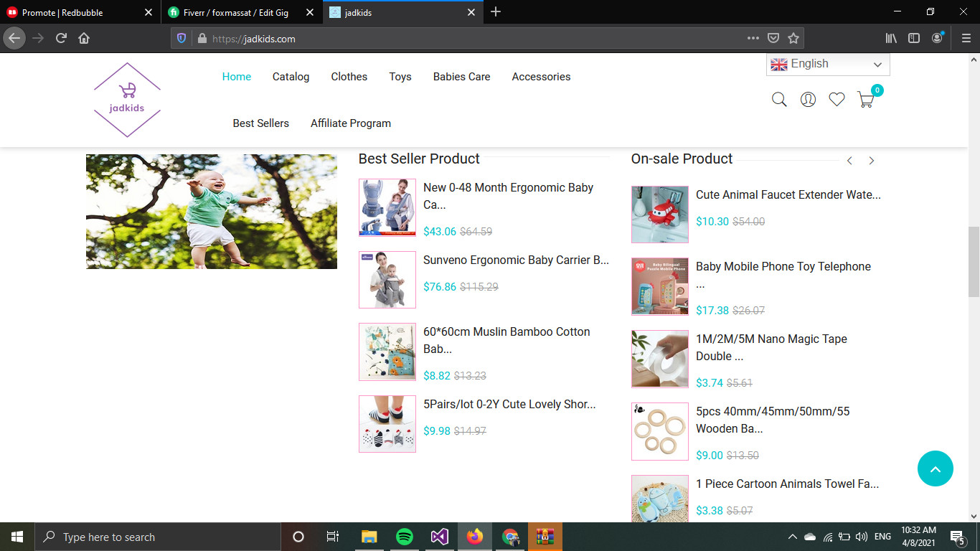Show site info via the padlock icon
980x551 pixels.
(x=202, y=38)
